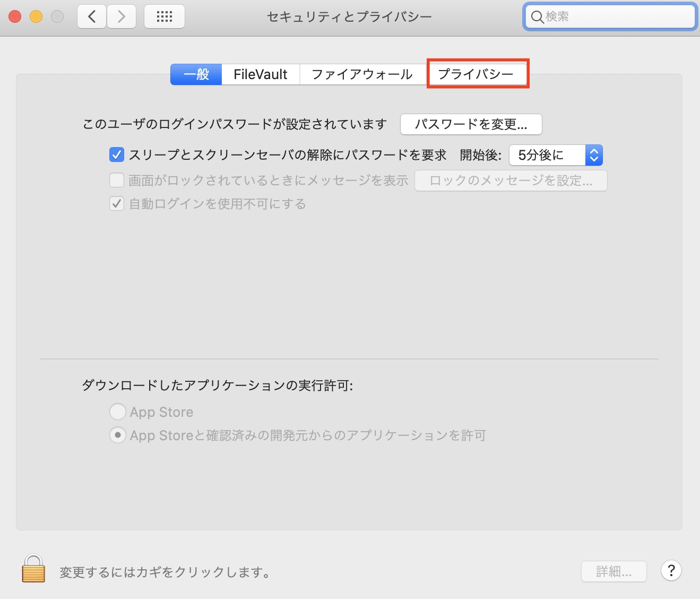Select the App Store only radio button

coord(117,412)
